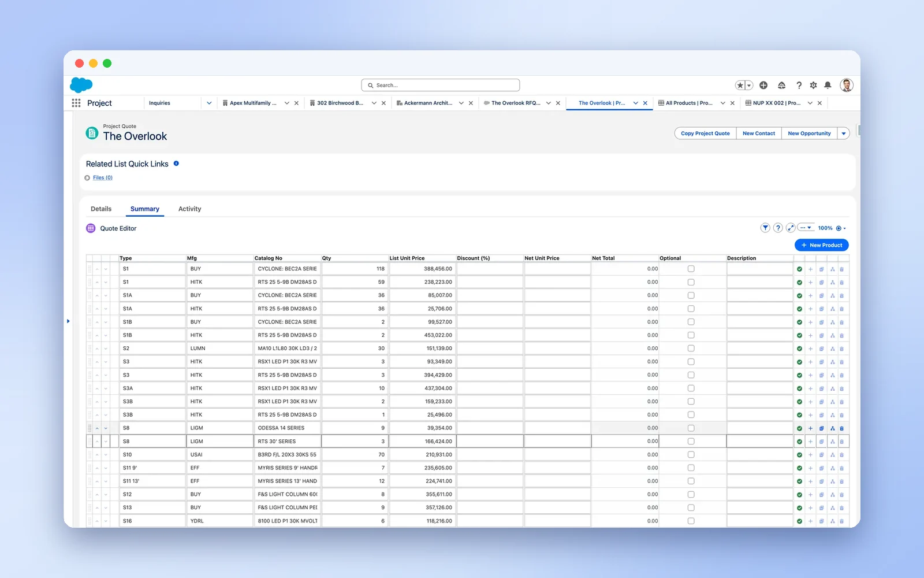The height and width of the screenshot is (578, 924).
Task: Add a row below S3A HITK
Action: (810, 388)
